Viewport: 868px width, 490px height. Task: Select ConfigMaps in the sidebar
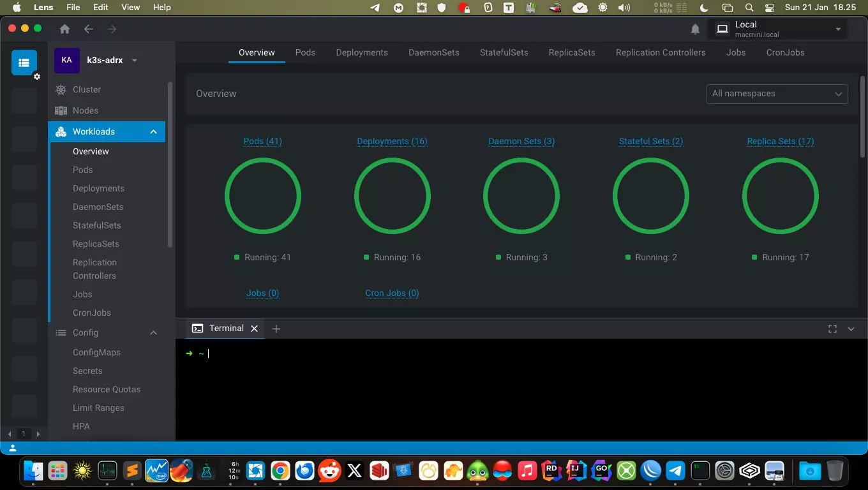coord(96,352)
